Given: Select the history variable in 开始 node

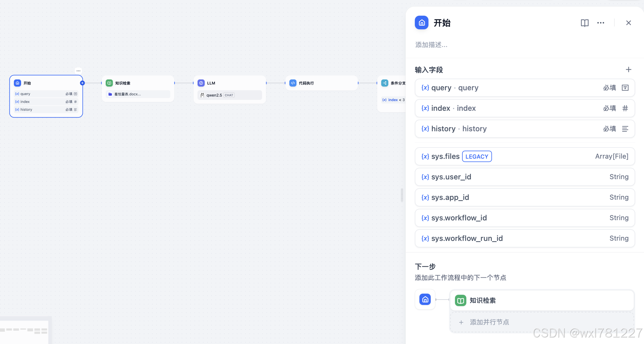Looking at the screenshot, I should [46, 110].
